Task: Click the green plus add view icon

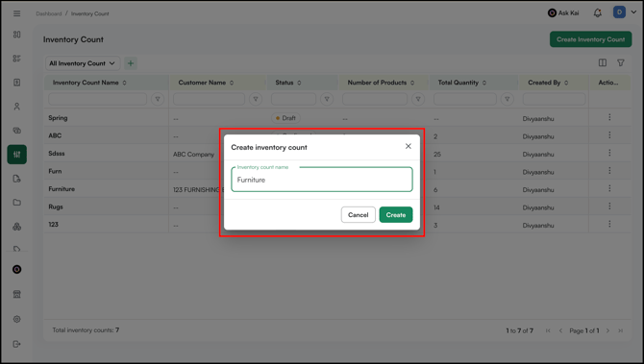Action: pos(131,63)
